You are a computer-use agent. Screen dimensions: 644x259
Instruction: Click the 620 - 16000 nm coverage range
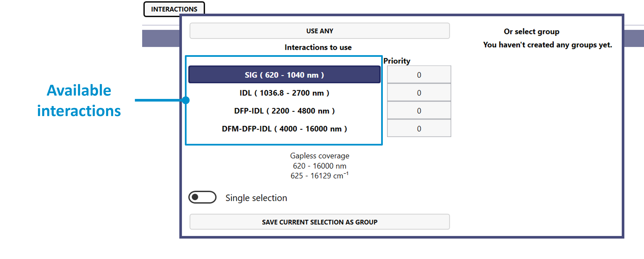(x=320, y=166)
